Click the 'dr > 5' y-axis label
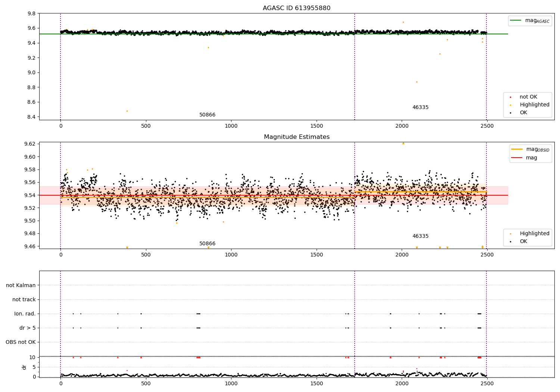 (x=28, y=328)
